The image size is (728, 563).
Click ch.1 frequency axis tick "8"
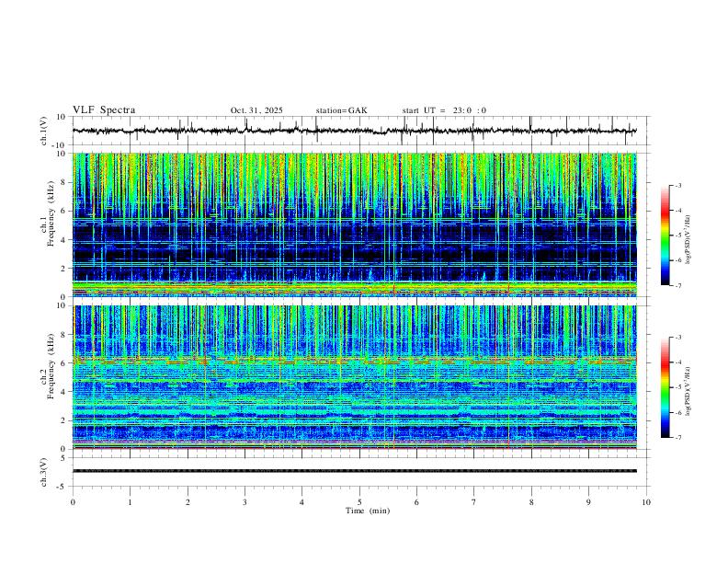pos(64,182)
